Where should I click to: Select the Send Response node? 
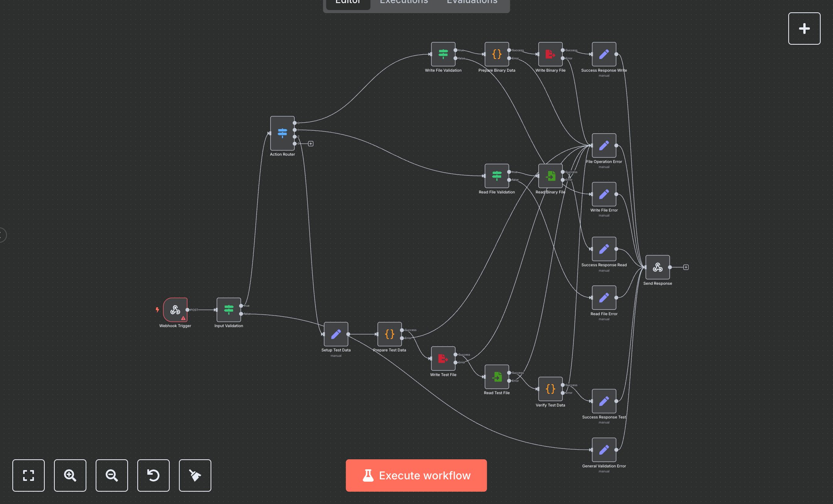coord(658,267)
